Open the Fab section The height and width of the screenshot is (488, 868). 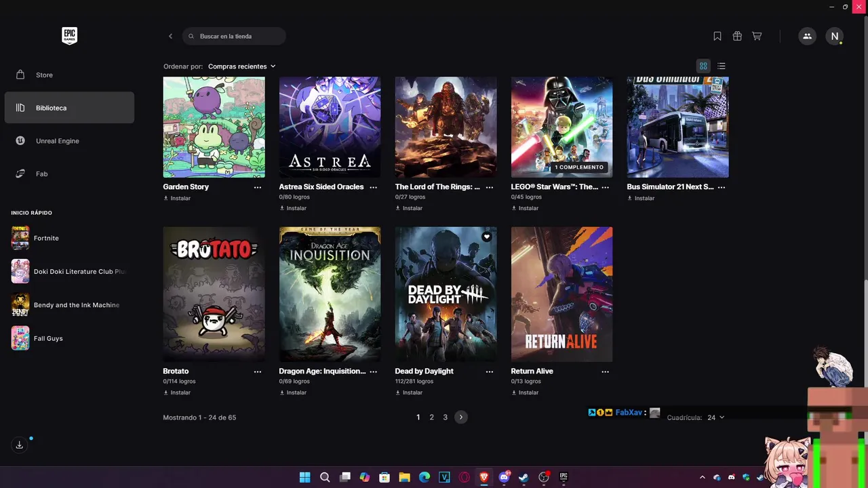pos(69,174)
